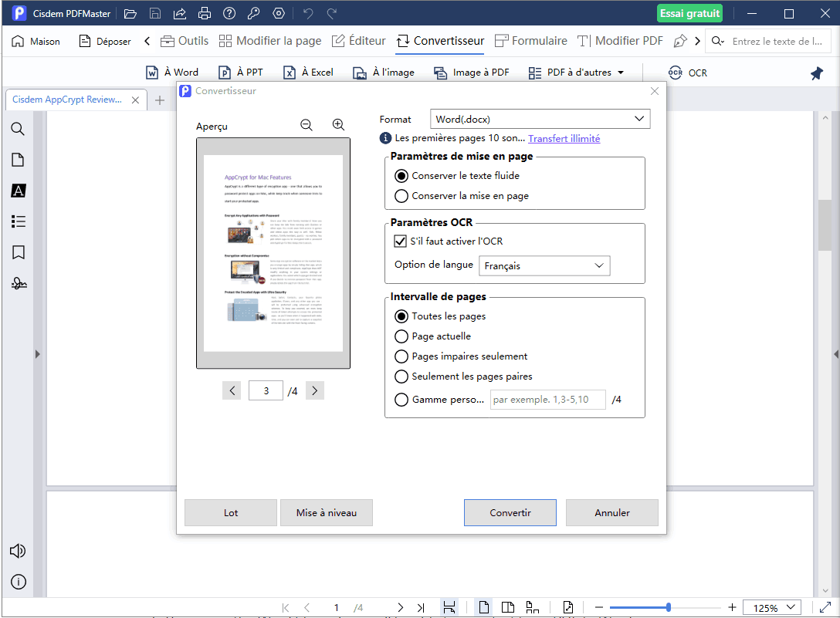Go to last page in status bar

(x=421, y=608)
